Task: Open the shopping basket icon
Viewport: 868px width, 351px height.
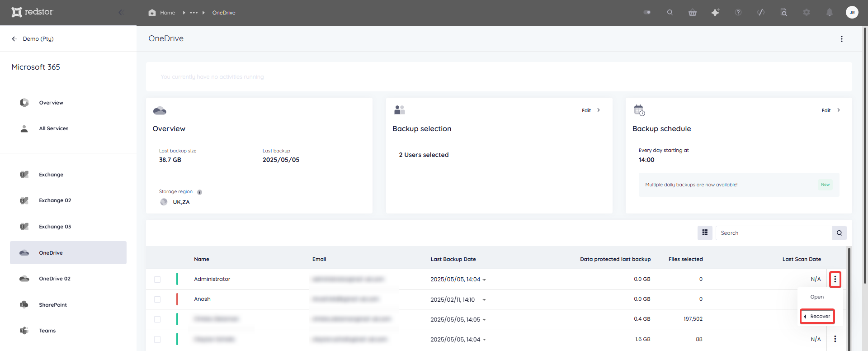Action: (693, 13)
